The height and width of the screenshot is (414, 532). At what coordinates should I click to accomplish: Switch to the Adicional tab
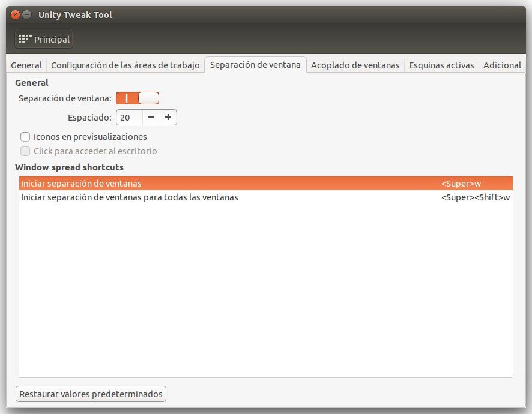click(502, 65)
